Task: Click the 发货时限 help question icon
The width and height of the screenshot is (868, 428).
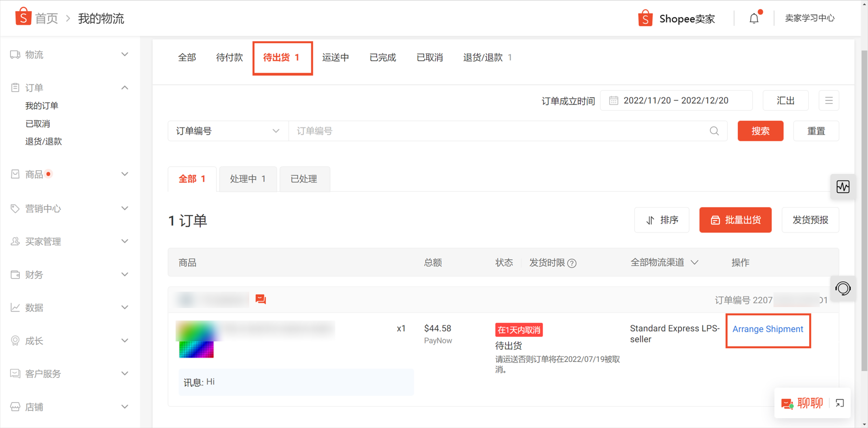Action: click(x=572, y=263)
